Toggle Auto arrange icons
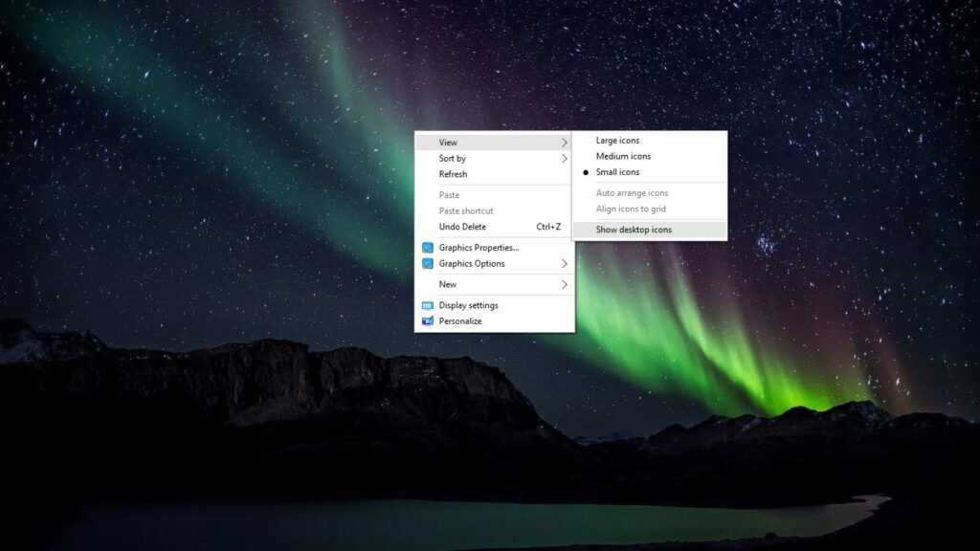Image resolution: width=980 pixels, height=551 pixels. pyautogui.click(x=633, y=192)
